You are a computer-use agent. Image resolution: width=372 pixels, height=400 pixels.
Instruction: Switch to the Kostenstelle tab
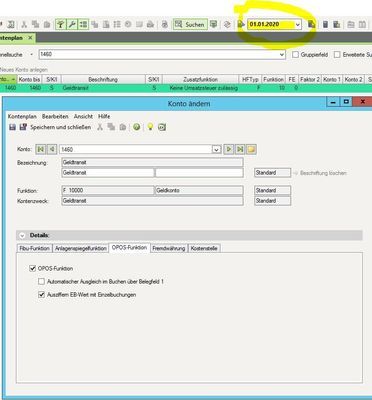[x=204, y=248]
